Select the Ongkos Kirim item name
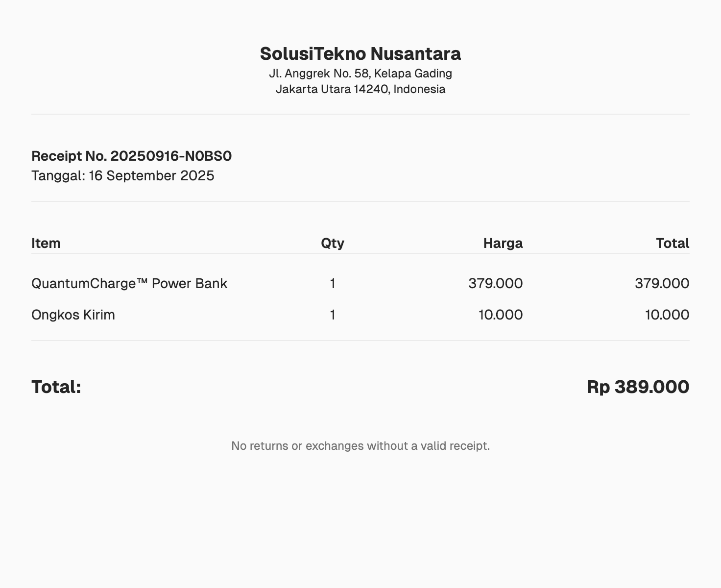The height and width of the screenshot is (588, 721). pyautogui.click(x=73, y=315)
